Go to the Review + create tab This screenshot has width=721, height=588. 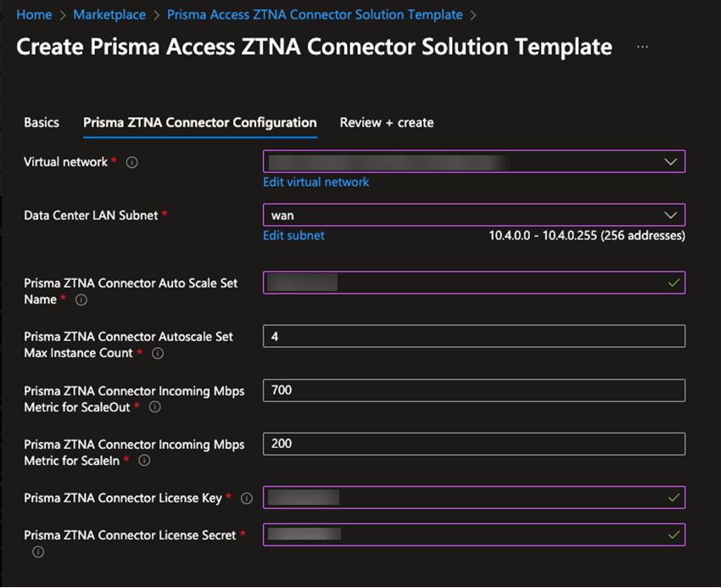[x=387, y=122]
